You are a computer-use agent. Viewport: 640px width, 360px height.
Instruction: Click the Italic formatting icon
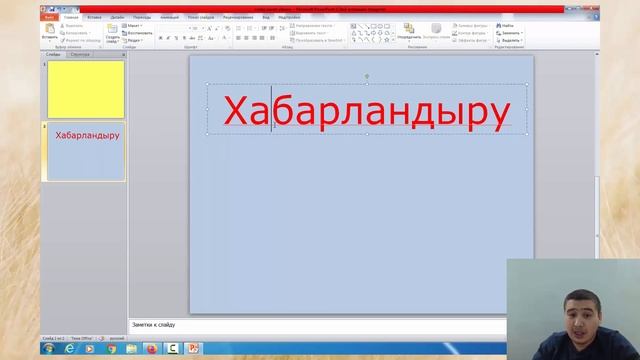click(x=168, y=38)
